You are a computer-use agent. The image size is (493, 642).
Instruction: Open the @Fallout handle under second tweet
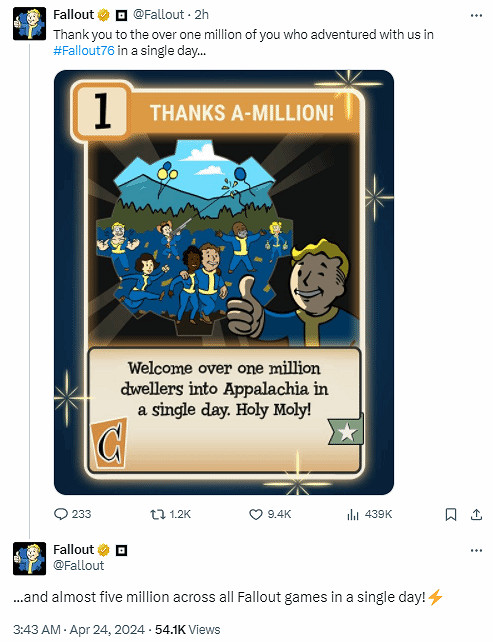(x=79, y=565)
